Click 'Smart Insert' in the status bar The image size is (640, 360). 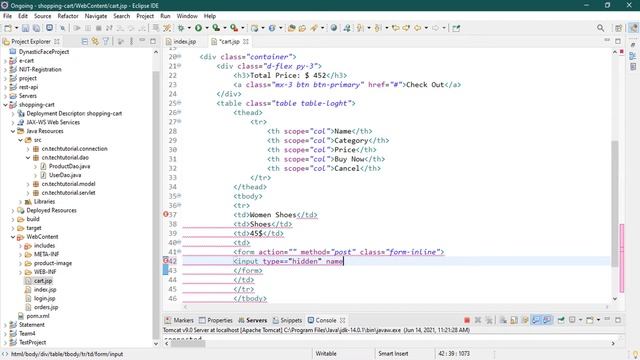(393, 354)
